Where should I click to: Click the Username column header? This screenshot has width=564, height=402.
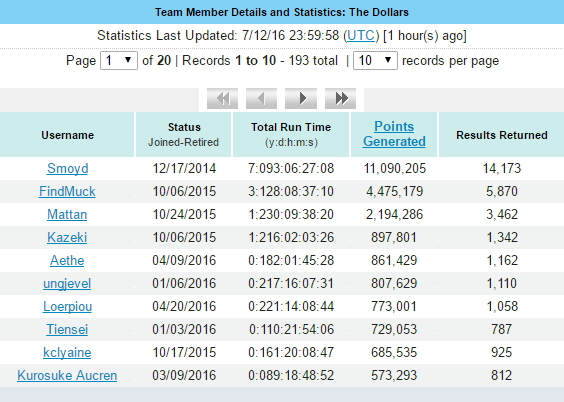[67, 135]
